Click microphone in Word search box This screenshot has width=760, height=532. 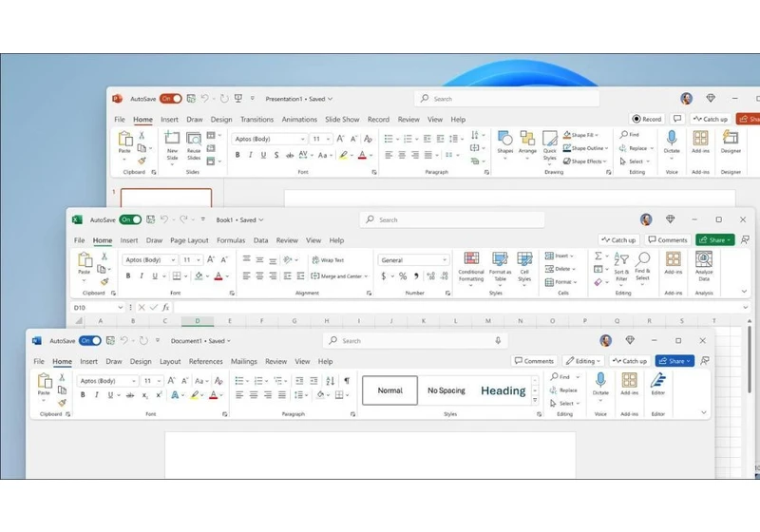click(498, 341)
